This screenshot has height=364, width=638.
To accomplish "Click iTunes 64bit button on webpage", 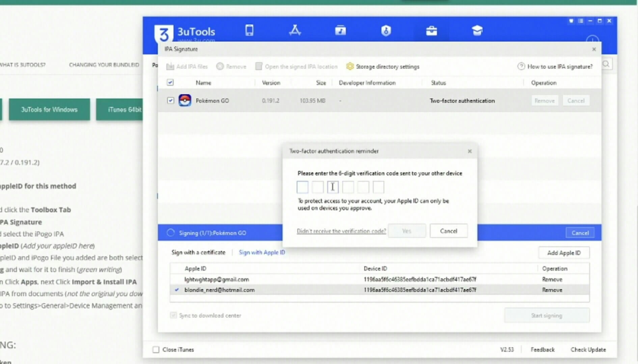I will pyautogui.click(x=119, y=110).
